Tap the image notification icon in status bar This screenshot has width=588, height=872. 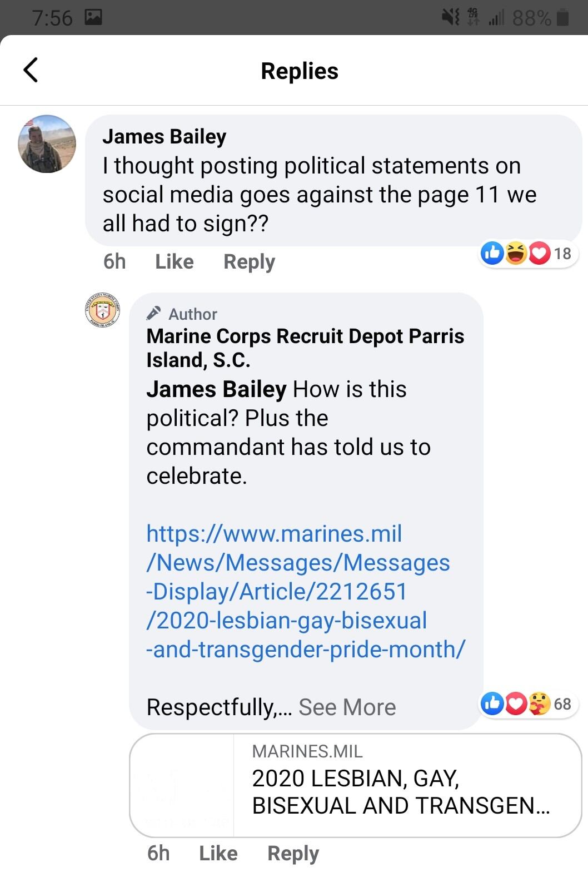click(93, 18)
